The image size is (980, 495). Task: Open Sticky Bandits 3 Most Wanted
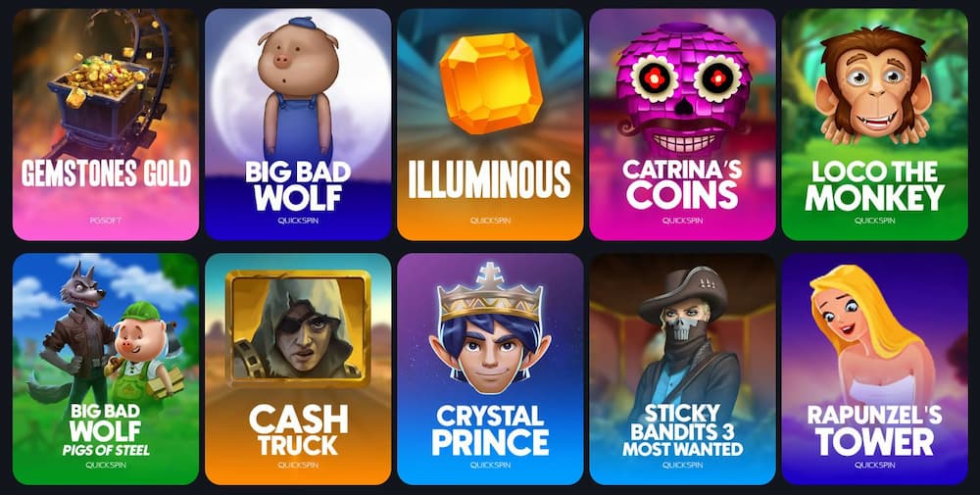coord(682,369)
